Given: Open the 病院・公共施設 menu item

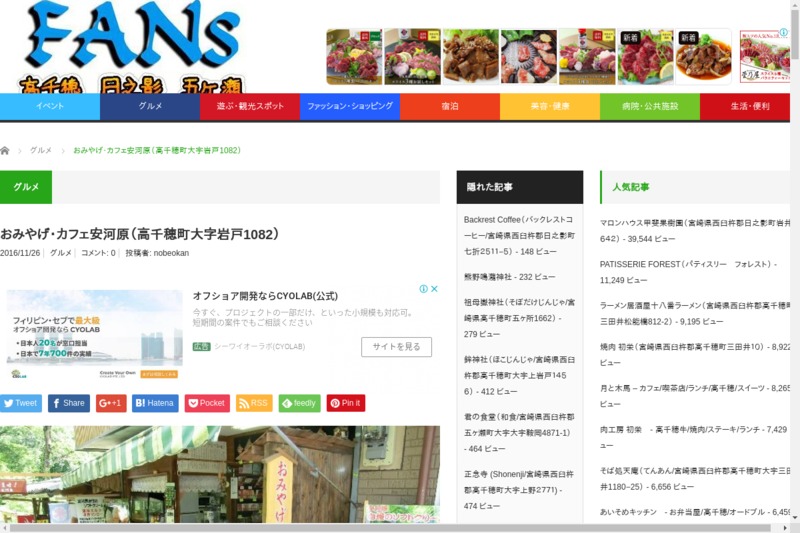Looking at the screenshot, I should [650, 106].
